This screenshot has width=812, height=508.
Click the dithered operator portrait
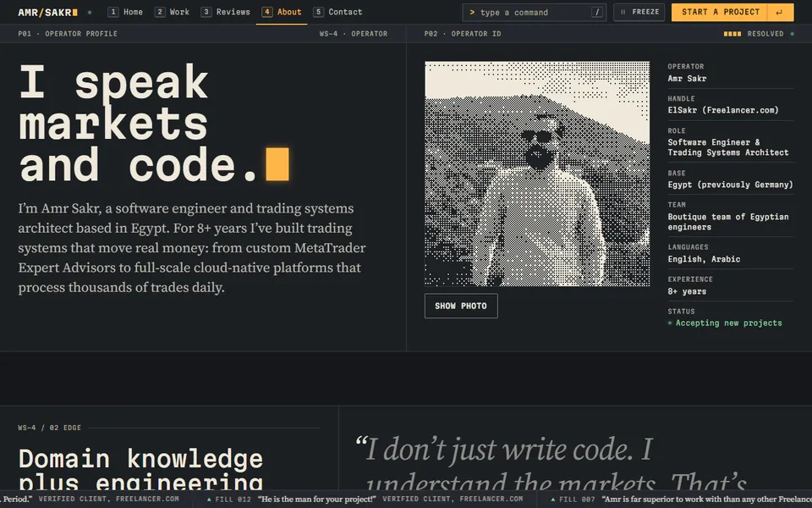click(x=537, y=174)
